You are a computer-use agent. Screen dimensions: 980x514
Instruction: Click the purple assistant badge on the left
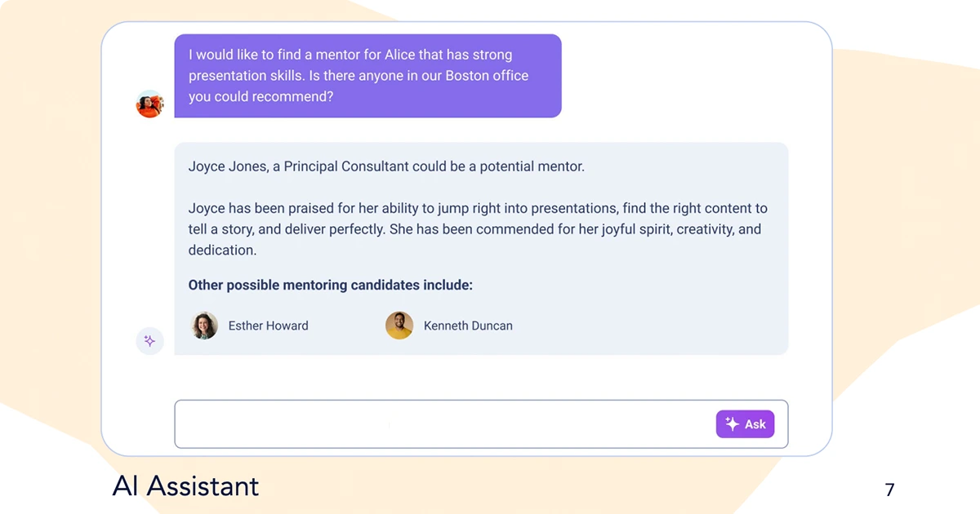coord(149,340)
